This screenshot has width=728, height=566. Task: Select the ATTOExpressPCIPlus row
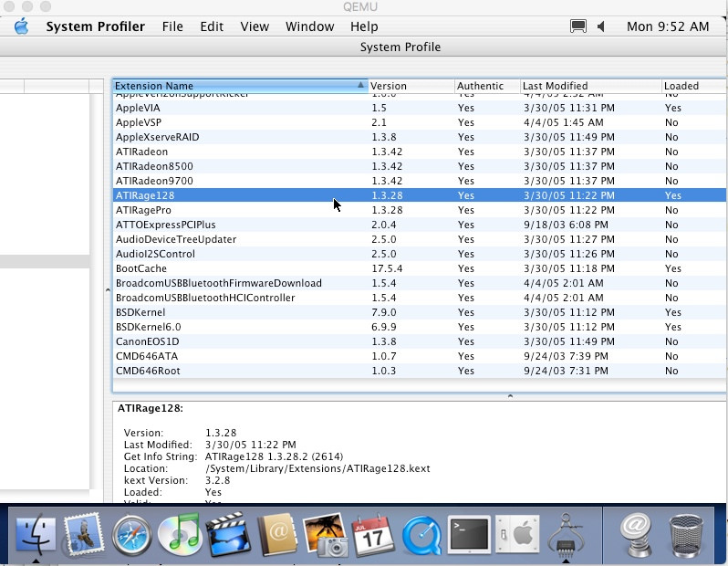point(420,225)
